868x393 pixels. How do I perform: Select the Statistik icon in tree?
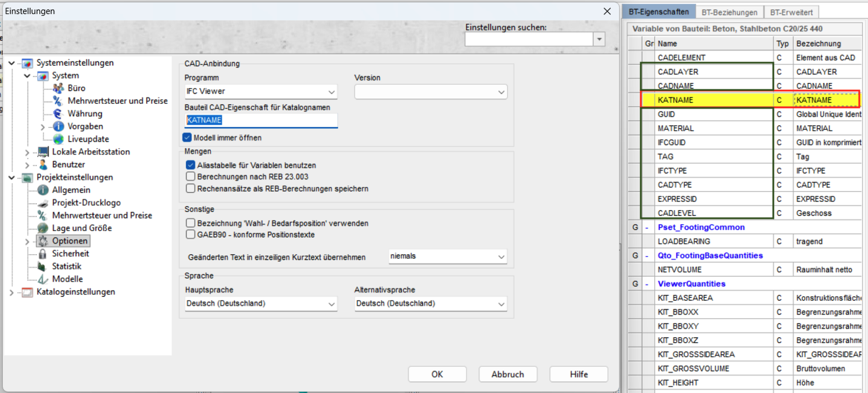coord(43,266)
